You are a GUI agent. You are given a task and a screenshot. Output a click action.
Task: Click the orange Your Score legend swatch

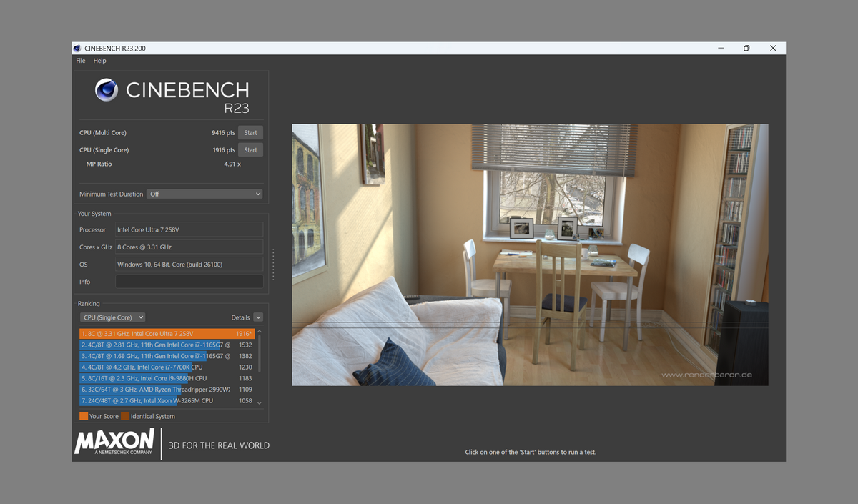84,416
